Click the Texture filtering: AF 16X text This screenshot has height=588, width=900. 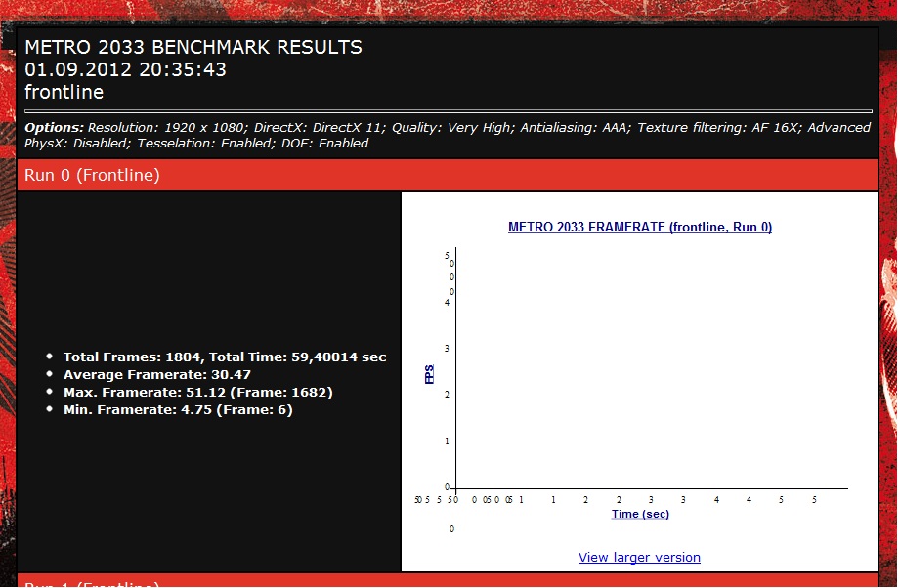pos(718,128)
